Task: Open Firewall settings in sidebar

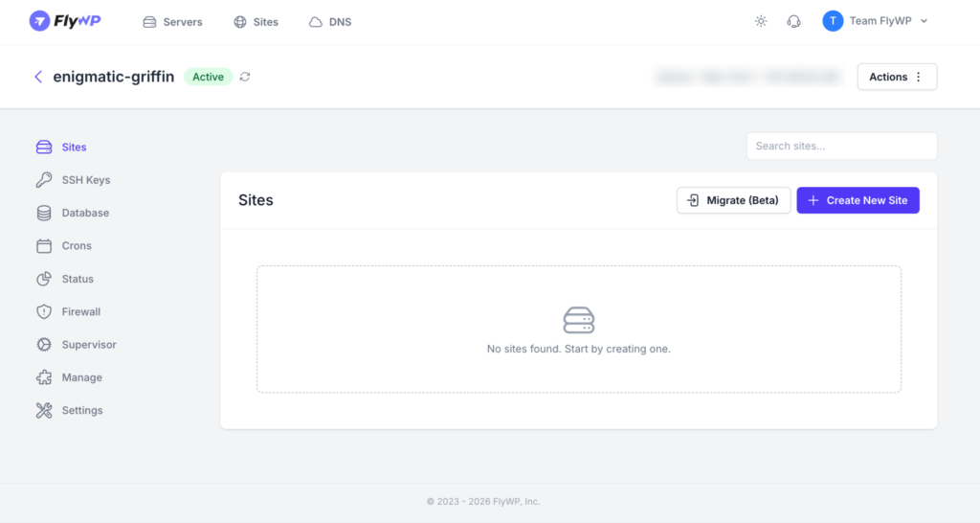Action: [x=80, y=311]
